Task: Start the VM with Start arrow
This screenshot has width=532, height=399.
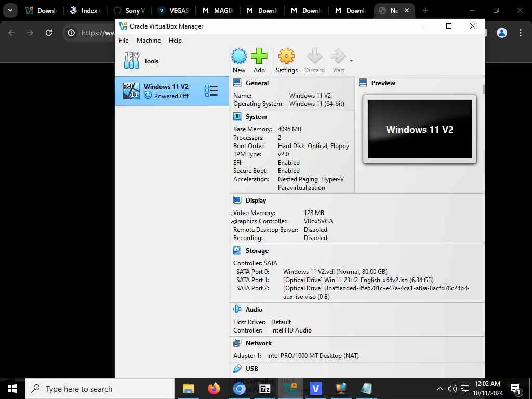Action: [338, 56]
